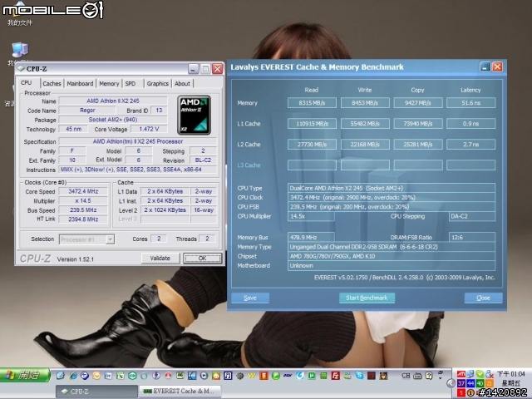Click the CPU Stepping DA-C2 field
Screen dimensions: 532x399
(472, 216)
